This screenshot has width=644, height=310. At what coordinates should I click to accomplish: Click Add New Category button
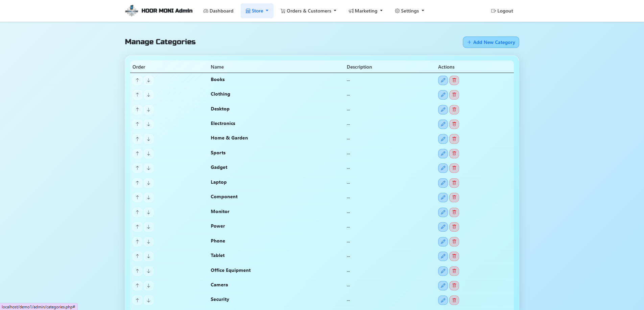(x=491, y=42)
